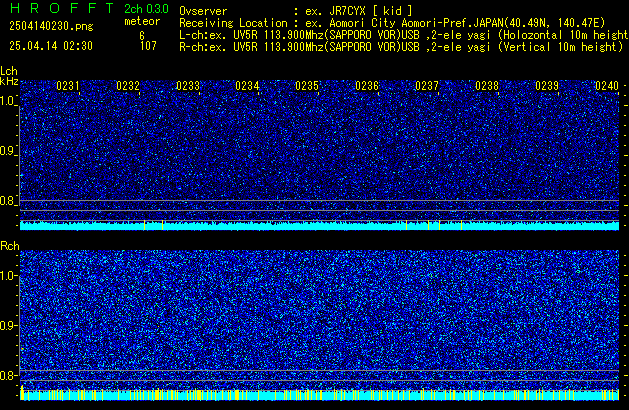
Task: Select the 0237 time marker
Action: click(427, 86)
